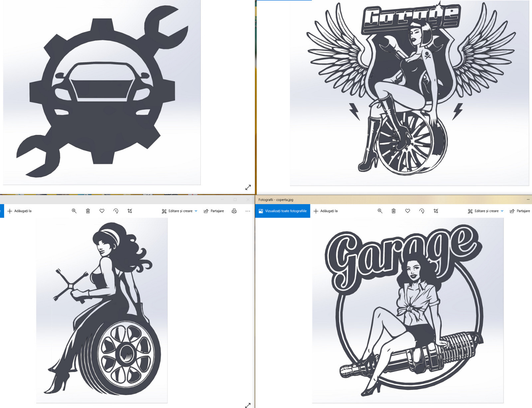This screenshot has width=532, height=408.
Task: Minimize the coperta.jpg Photos window
Action: point(528,200)
